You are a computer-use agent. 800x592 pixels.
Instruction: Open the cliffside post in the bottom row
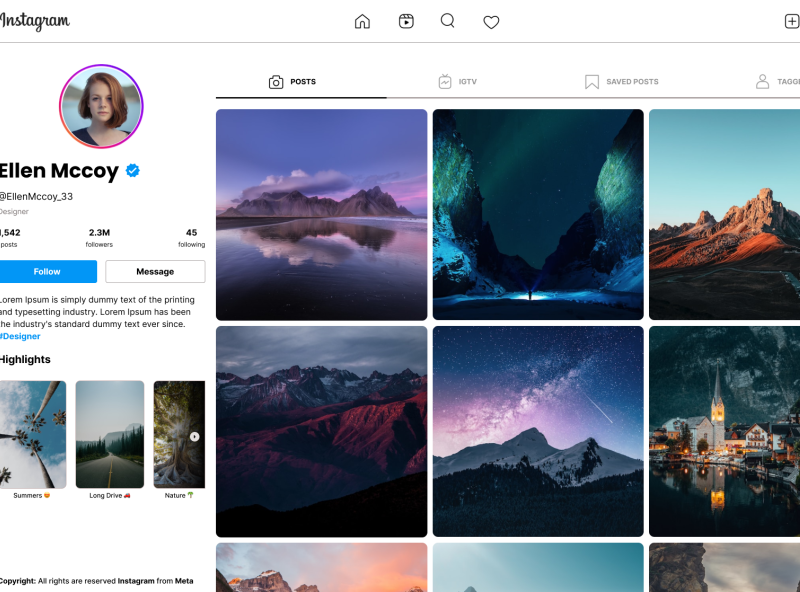[x=724, y=568]
